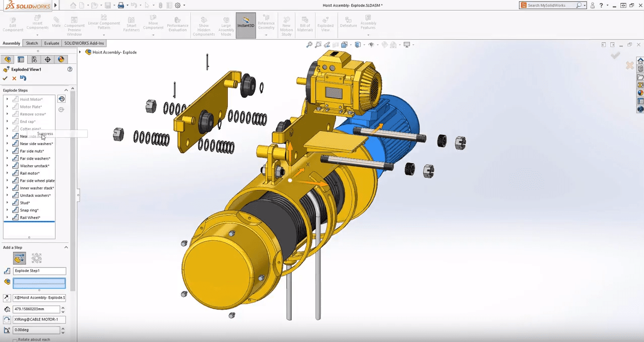Open the Exploded View1 help icon

point(70,70)
